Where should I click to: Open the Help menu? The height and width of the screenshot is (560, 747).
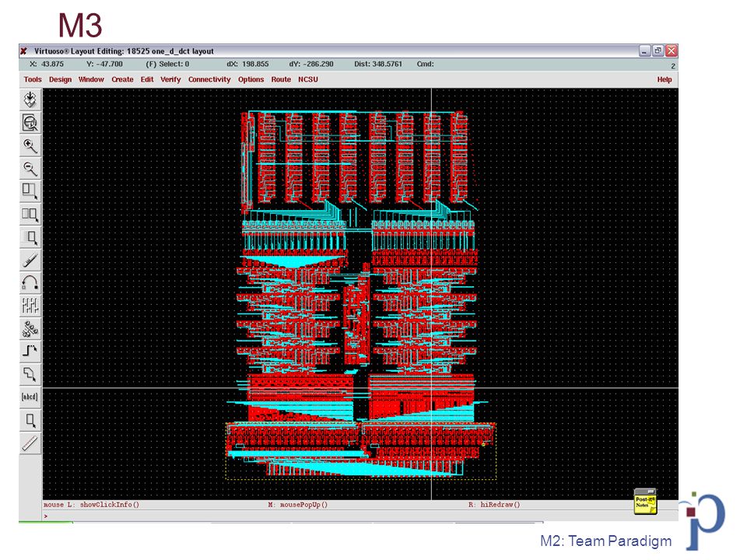click(665, 79)
